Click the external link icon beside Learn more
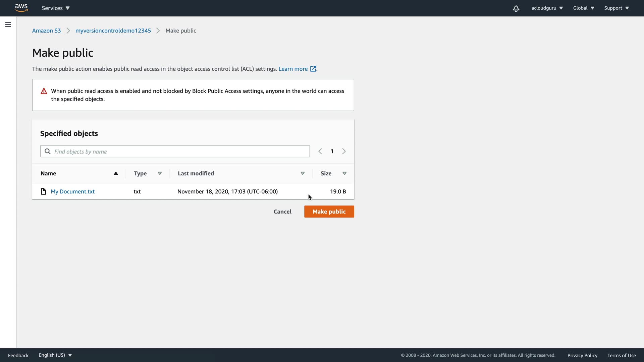 point(313,69)
